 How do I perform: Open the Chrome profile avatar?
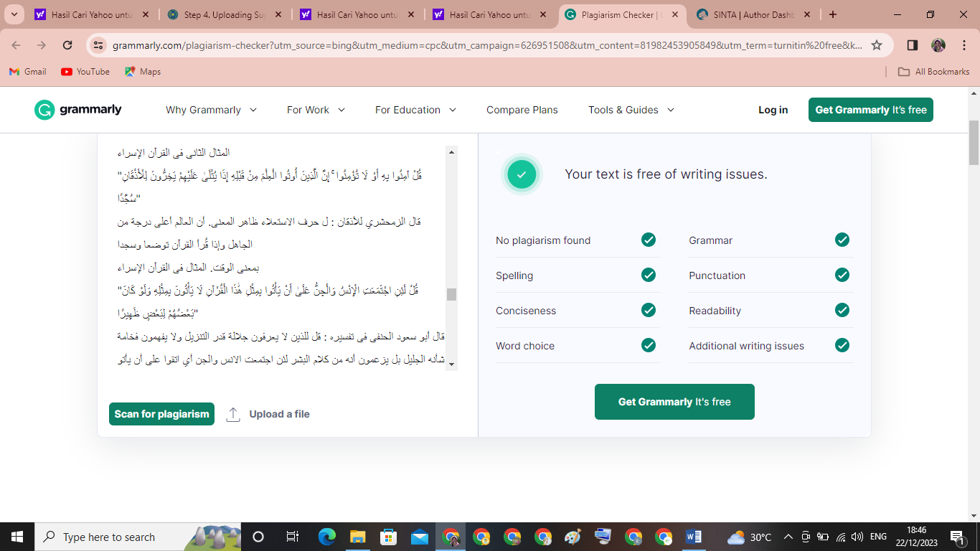[938, 45]
